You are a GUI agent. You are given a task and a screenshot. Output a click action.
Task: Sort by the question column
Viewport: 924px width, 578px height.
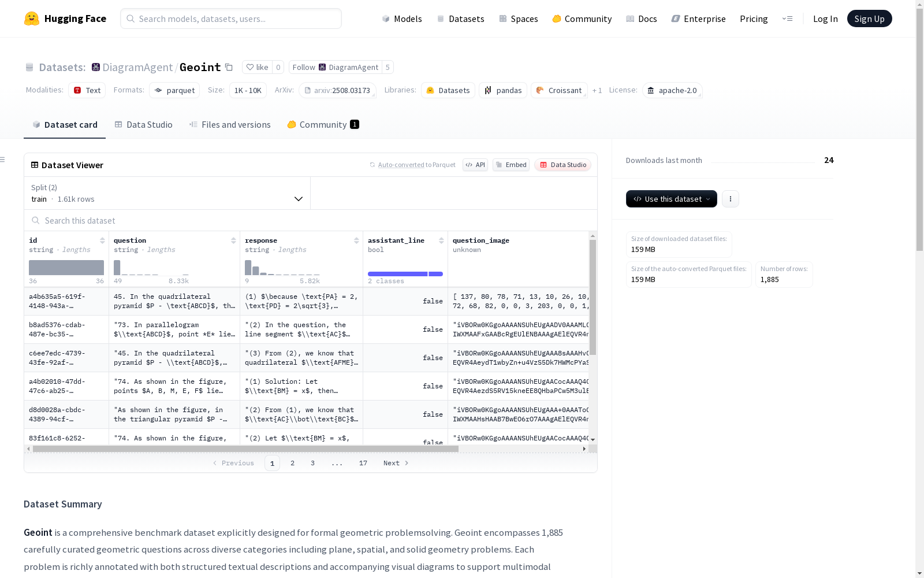(233, 240)
